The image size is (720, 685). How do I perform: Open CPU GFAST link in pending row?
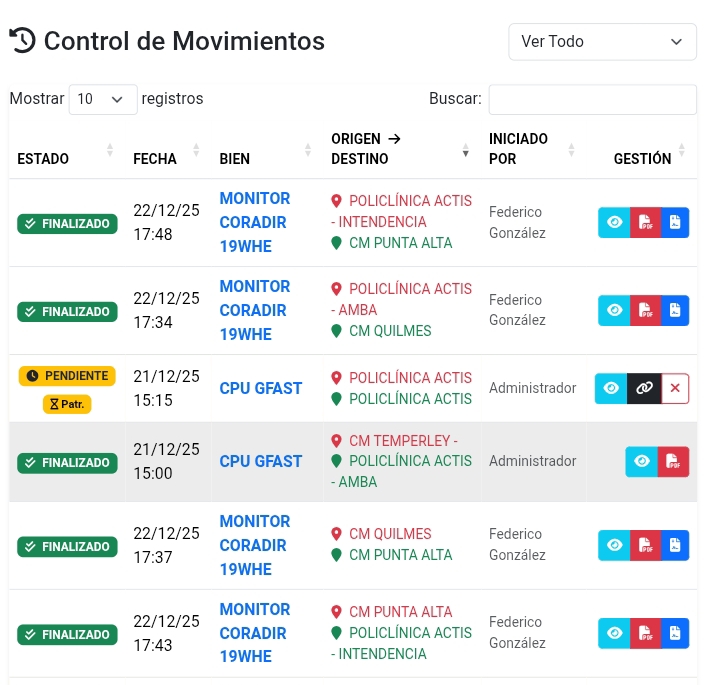click(x=260, y=388)
